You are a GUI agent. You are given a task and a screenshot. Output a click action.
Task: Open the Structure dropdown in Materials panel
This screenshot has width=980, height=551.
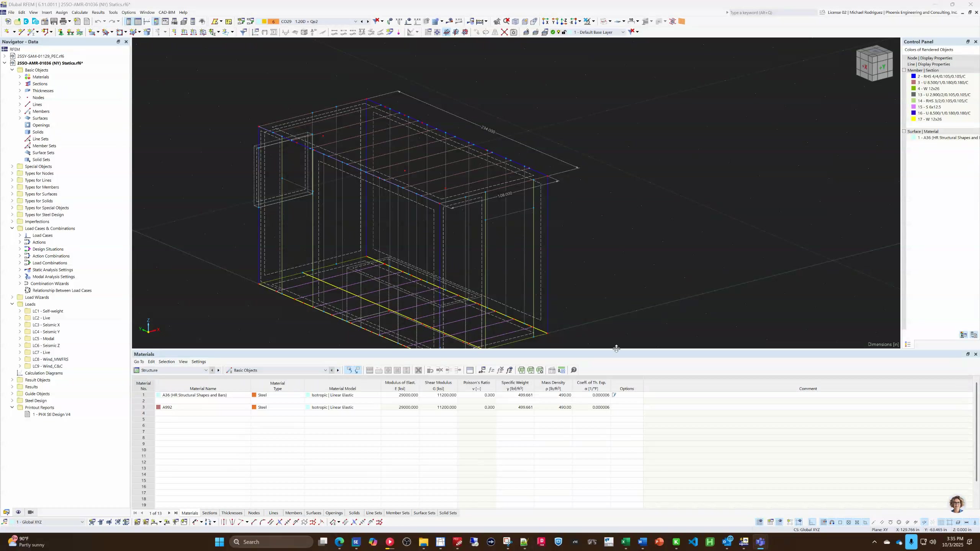pyautogui.click(x=206, y=370)
